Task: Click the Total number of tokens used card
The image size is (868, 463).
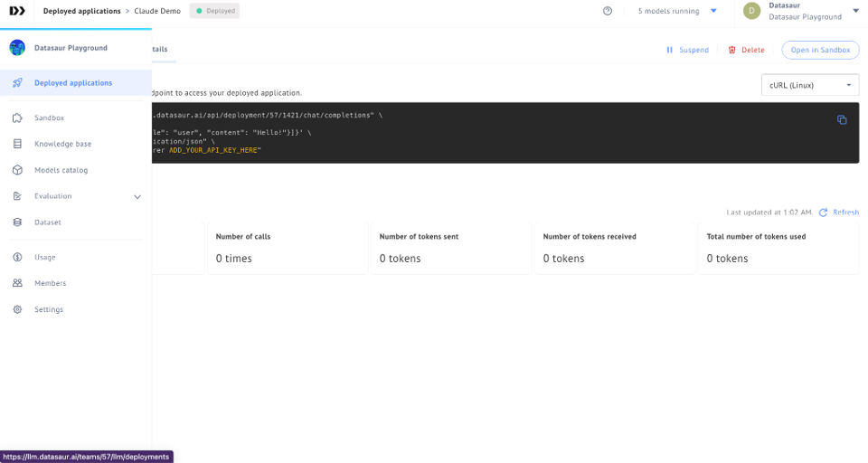Action: pos(778,248)
